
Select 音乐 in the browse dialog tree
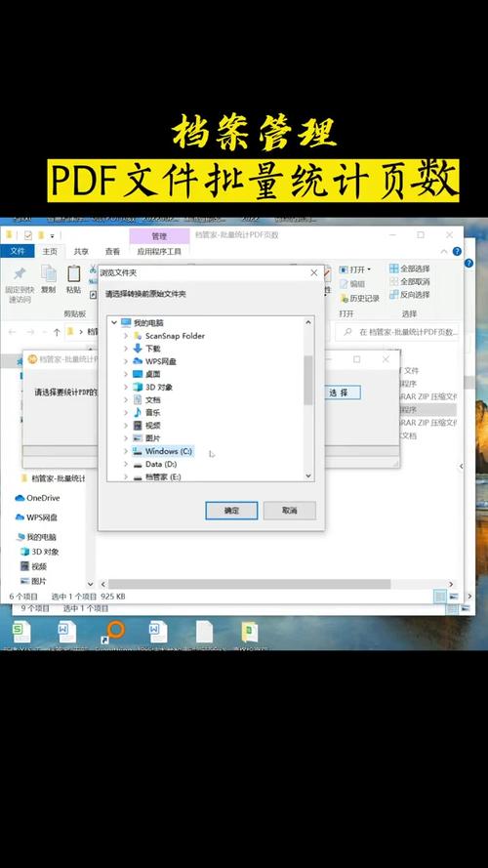point(152,412)
